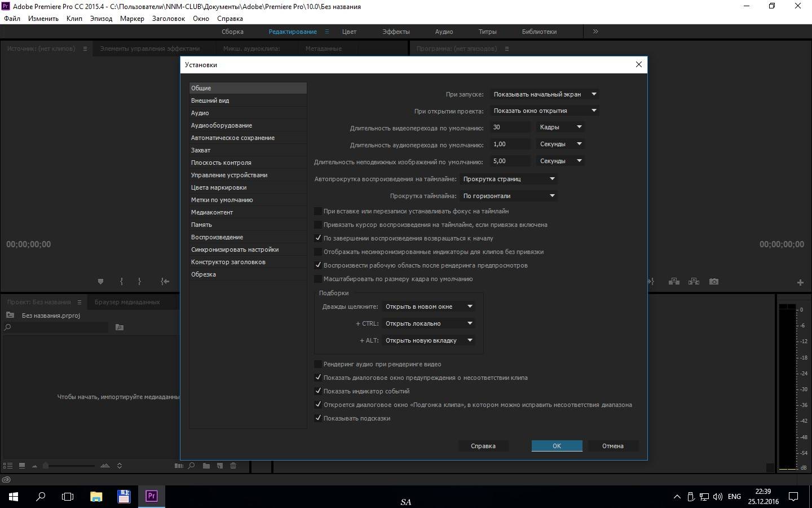812x508 pixels.
Task: Click the Export Frame camera icon
Action: pos(714,282)
